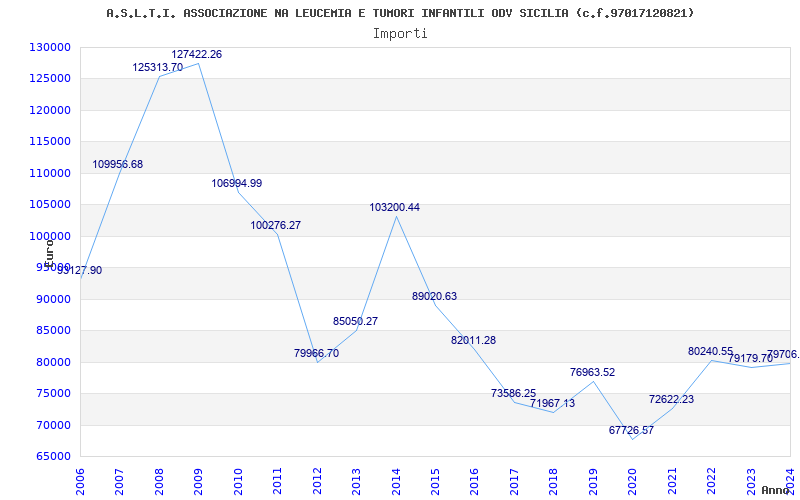
Task: Click the 120000 y-axis value
Action: pos(51,110)
